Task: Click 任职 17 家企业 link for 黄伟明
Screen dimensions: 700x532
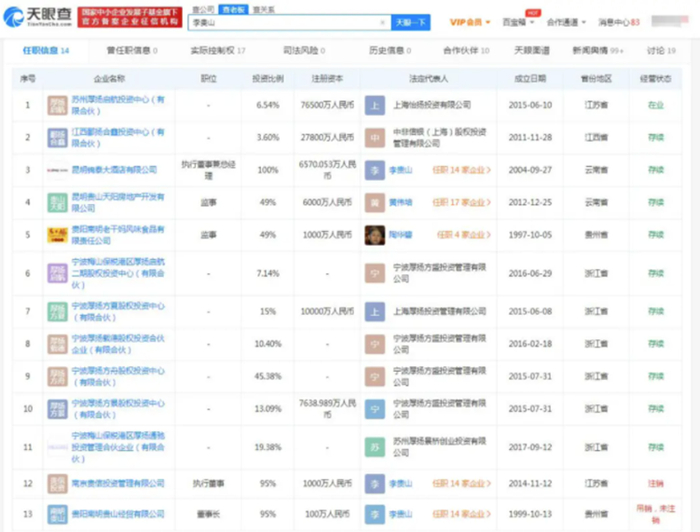Action: [462, 202]
